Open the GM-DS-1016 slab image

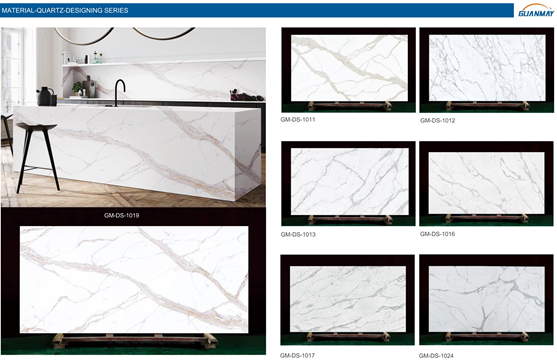coord(486,183)
